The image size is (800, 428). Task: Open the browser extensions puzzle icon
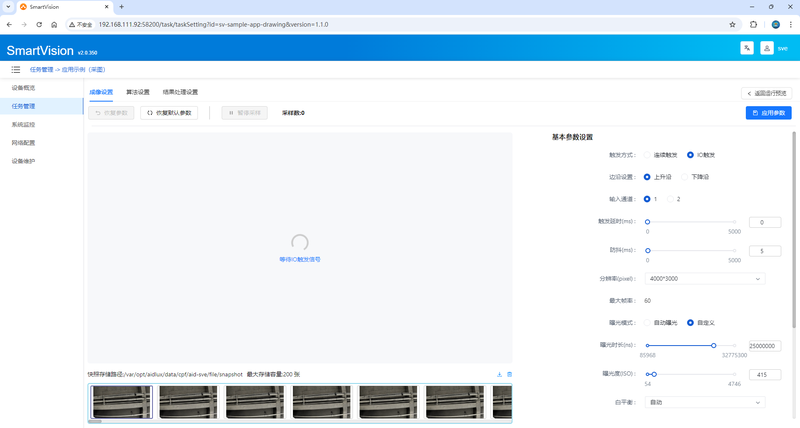point(754,24)
